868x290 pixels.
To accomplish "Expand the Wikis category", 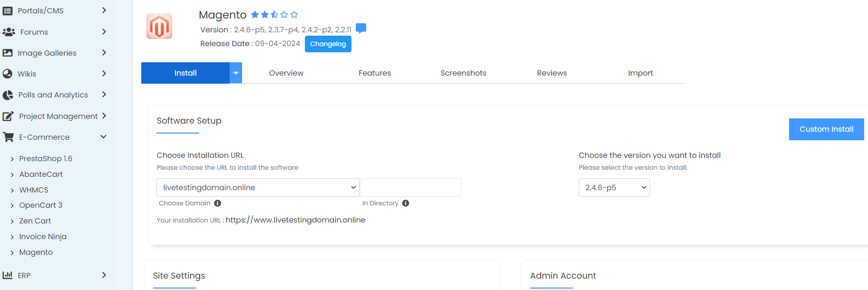I will coord(104,74).
